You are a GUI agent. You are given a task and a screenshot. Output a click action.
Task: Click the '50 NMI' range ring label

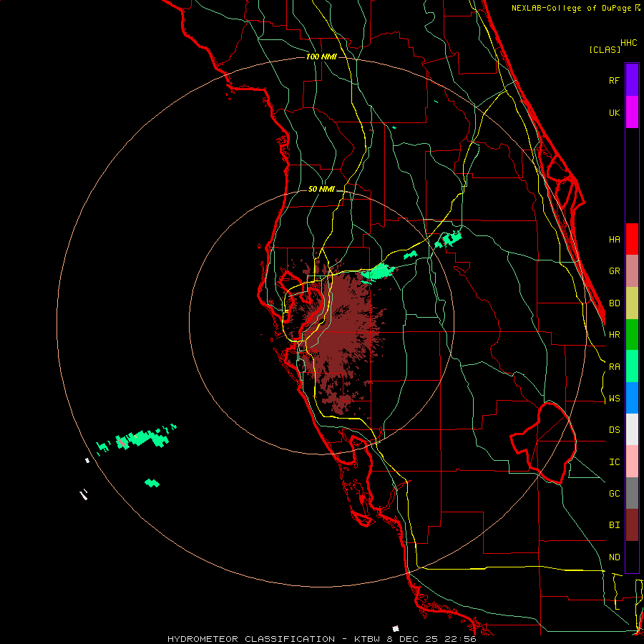pyautogui.click(x=321, y=189)
